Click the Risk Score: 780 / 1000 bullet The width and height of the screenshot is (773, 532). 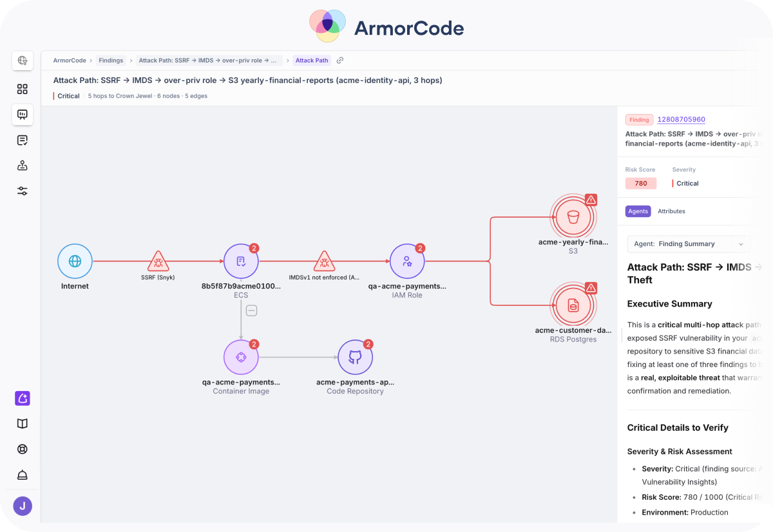701,497
